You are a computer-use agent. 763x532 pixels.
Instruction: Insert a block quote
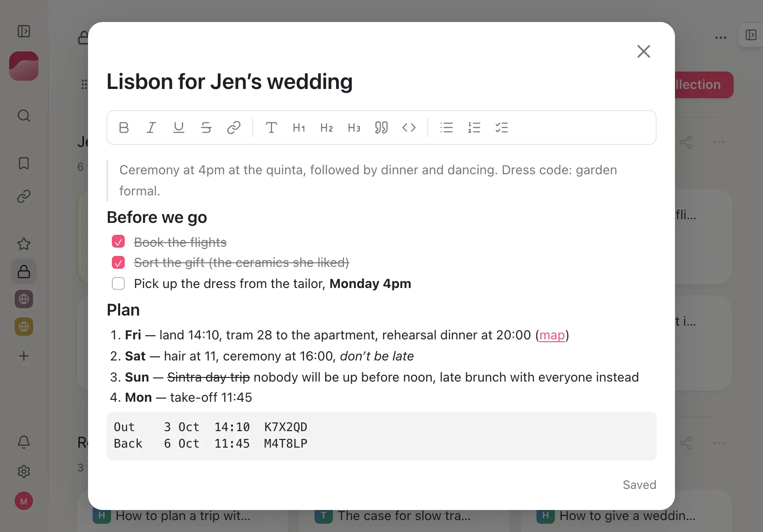(x=381, y=127)
